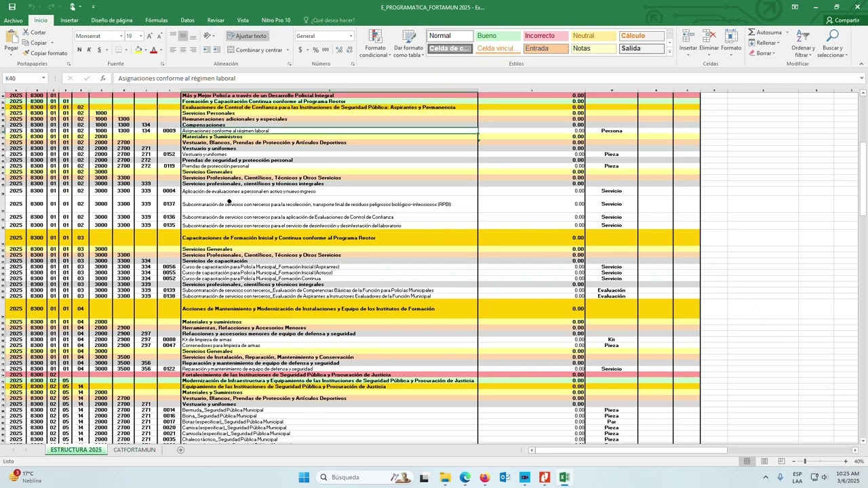Decrease the decimal places
The width and height of the screenshot is (868, 488).
point(348,49)
